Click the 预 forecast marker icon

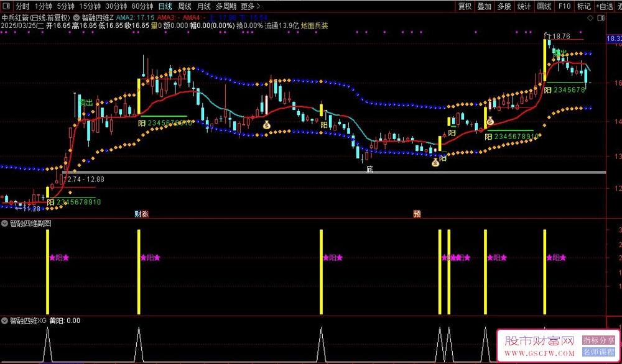point(417,214)
